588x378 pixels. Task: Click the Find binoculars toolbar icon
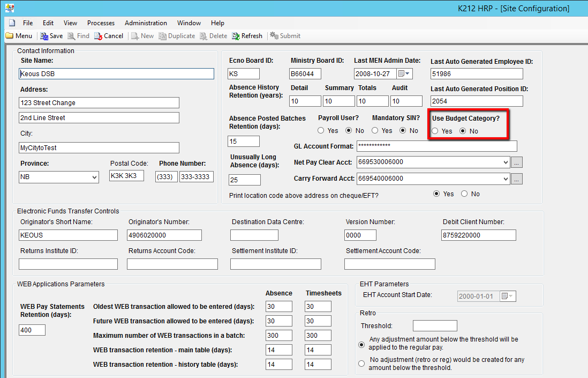pyautogui.click(x=71, y=36)
